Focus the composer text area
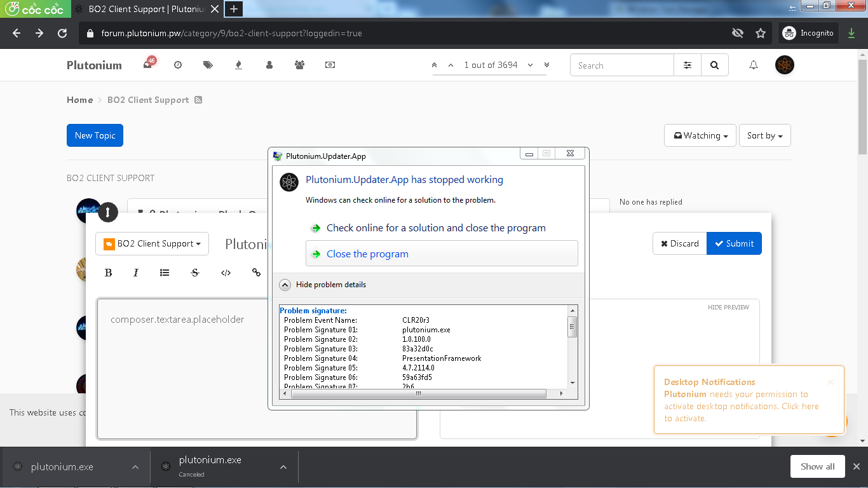The width and height of the screenshot is (868, 488). click(257, 369)
